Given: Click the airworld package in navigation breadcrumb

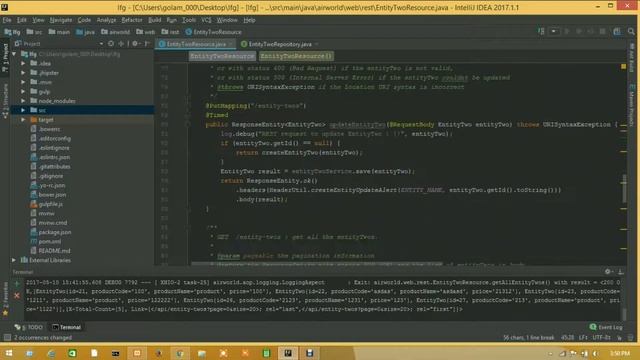Looking at the screenshot, I should [116, 32].
